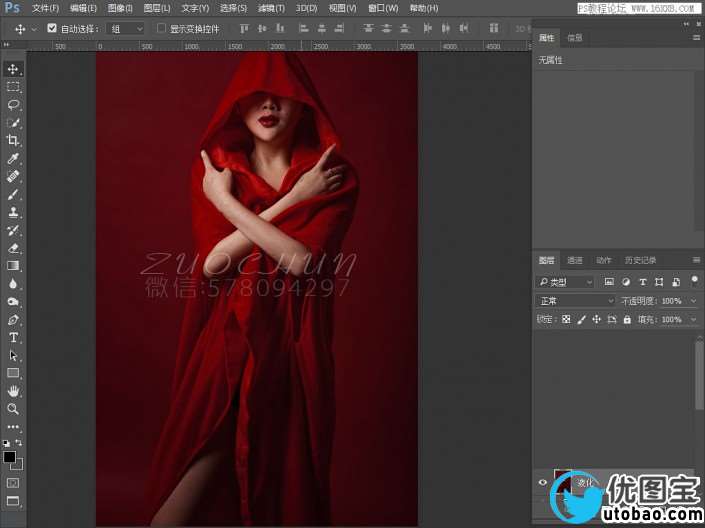Select the Pen tool
Screen dimensions: 705x528
[x=13, y=320]
